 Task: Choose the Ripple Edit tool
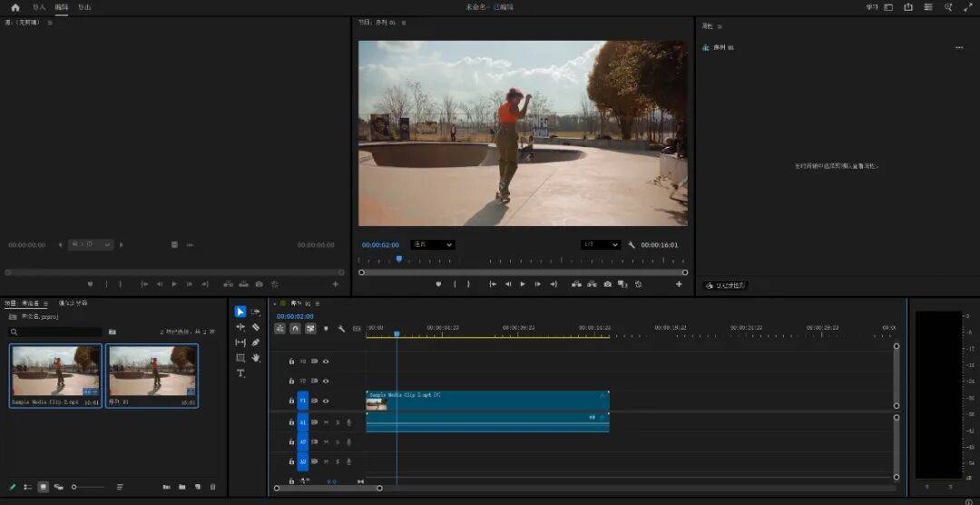[240, 327]
